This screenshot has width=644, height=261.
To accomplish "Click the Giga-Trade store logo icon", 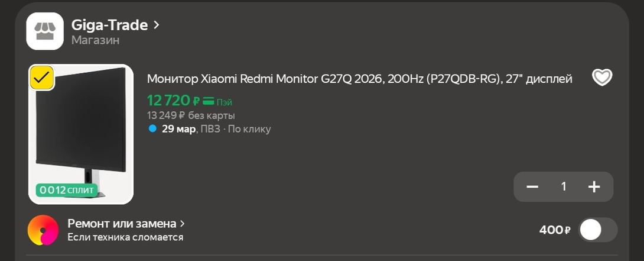I will (45, 31).
